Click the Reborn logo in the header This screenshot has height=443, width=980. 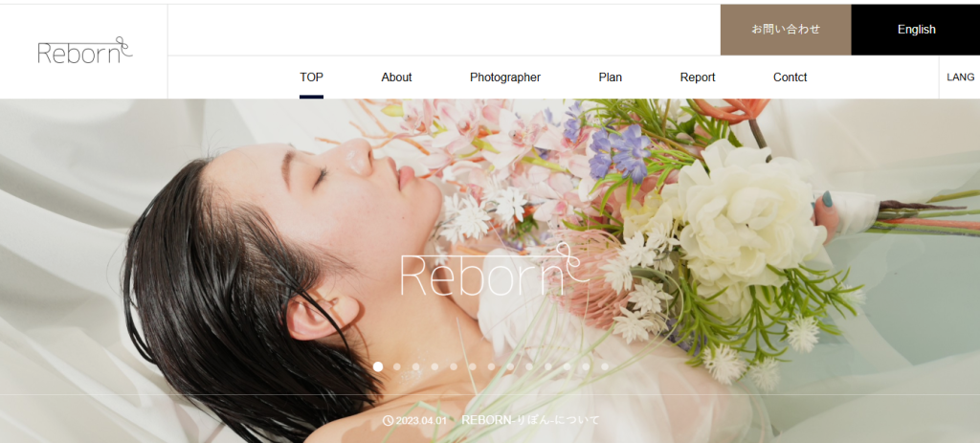[x=84, y=52]
